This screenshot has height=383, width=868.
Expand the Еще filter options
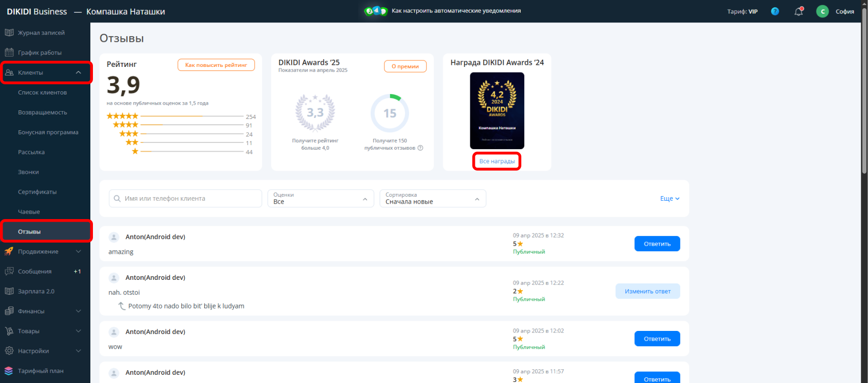pos(669,199)
